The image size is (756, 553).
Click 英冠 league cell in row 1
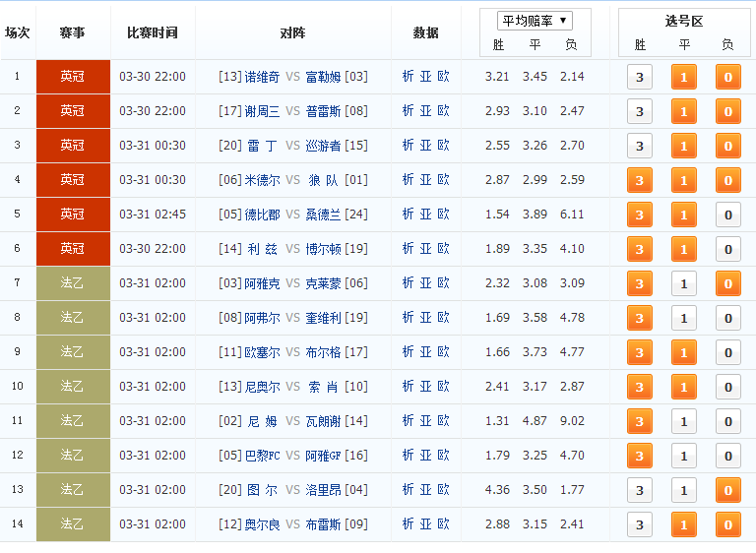click(x=73, y=77)
